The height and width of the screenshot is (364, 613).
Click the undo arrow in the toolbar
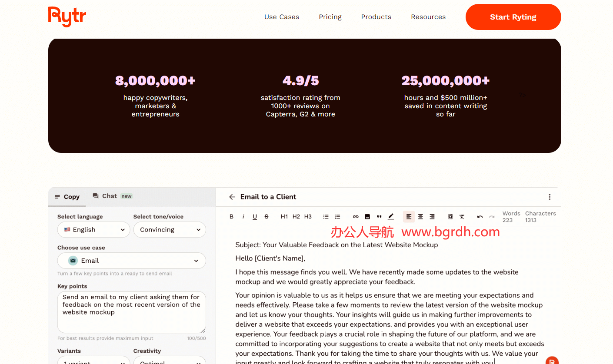(480, 217)
